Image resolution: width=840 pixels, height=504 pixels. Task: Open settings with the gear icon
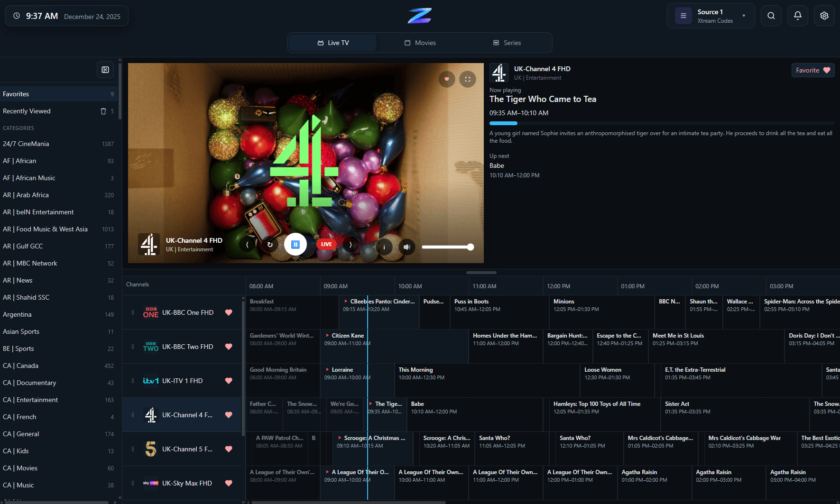(x=824, y=15)
